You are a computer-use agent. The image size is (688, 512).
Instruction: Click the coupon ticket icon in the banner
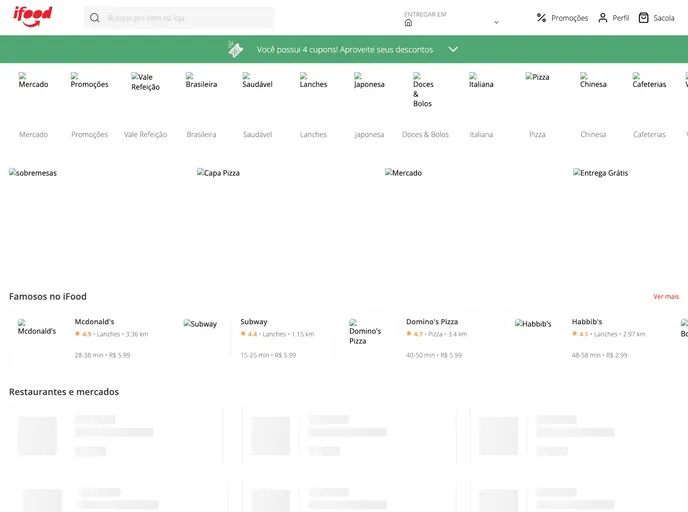[x=235, y=49]
